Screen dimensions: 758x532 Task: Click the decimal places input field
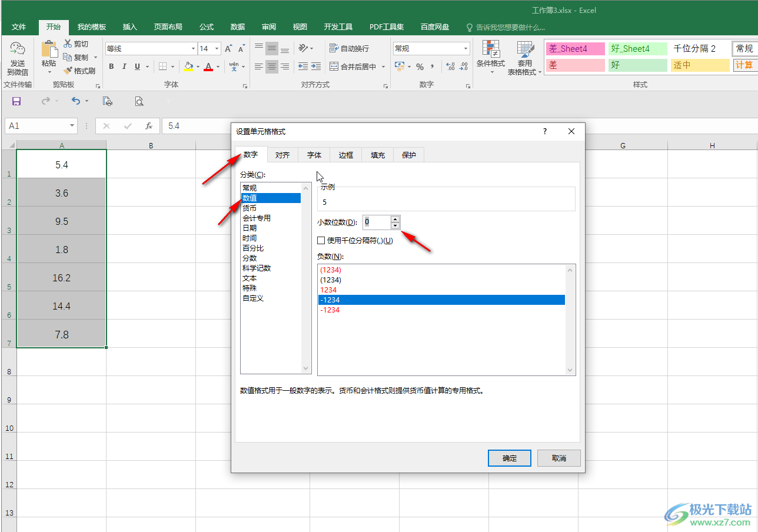pyautogui.click(x=377, y=222)
